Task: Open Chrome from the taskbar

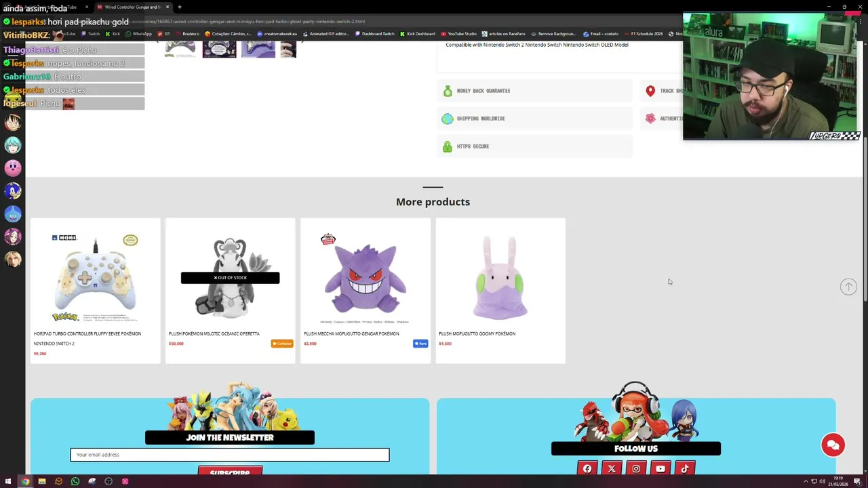Action: point(25,481)
